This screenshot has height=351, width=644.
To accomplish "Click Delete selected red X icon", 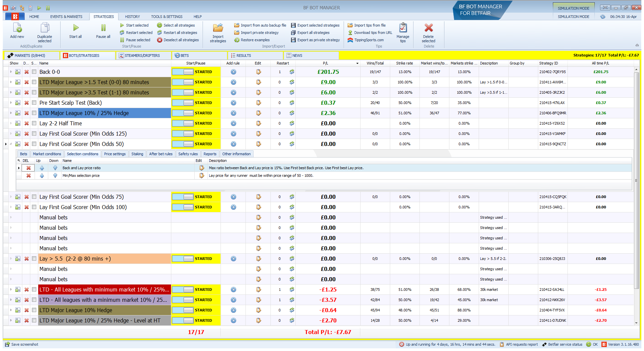I will pos(428,28).
